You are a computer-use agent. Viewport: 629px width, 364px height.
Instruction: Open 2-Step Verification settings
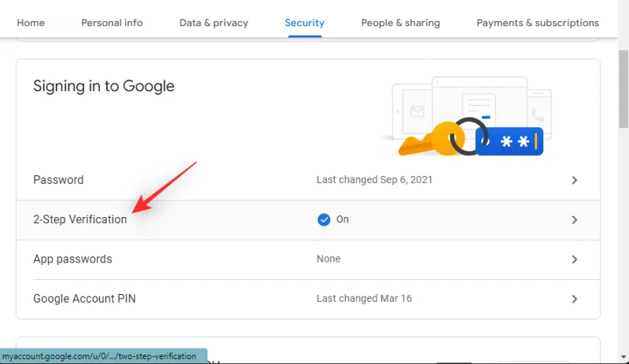308,219
